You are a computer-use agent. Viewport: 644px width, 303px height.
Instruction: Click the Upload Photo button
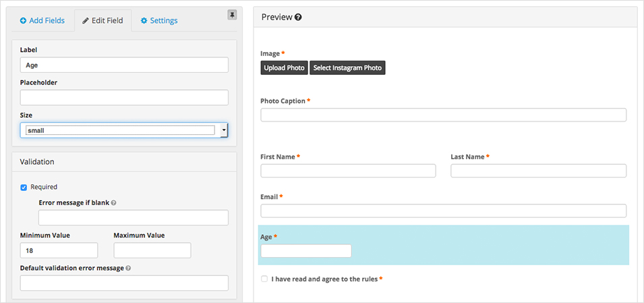click(x=284, y=68)
